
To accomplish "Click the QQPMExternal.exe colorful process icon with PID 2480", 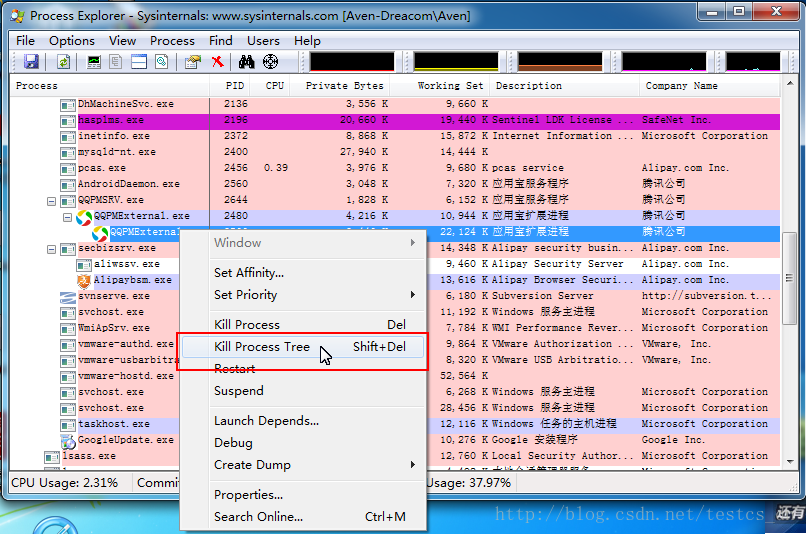I will click(84, 217).
